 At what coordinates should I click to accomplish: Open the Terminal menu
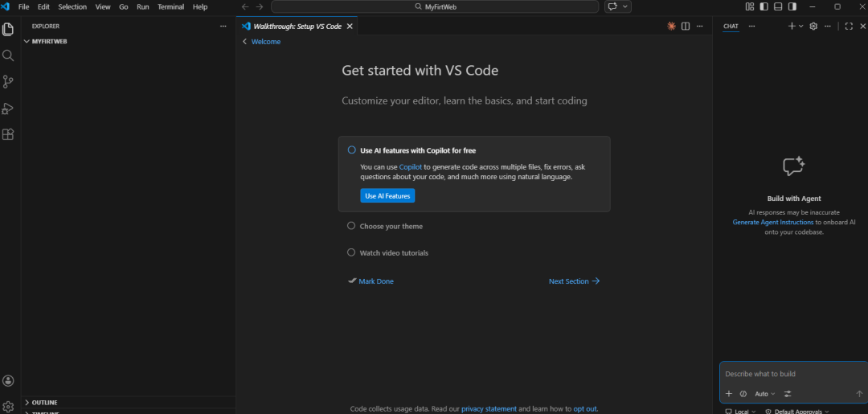click(170, 6)
